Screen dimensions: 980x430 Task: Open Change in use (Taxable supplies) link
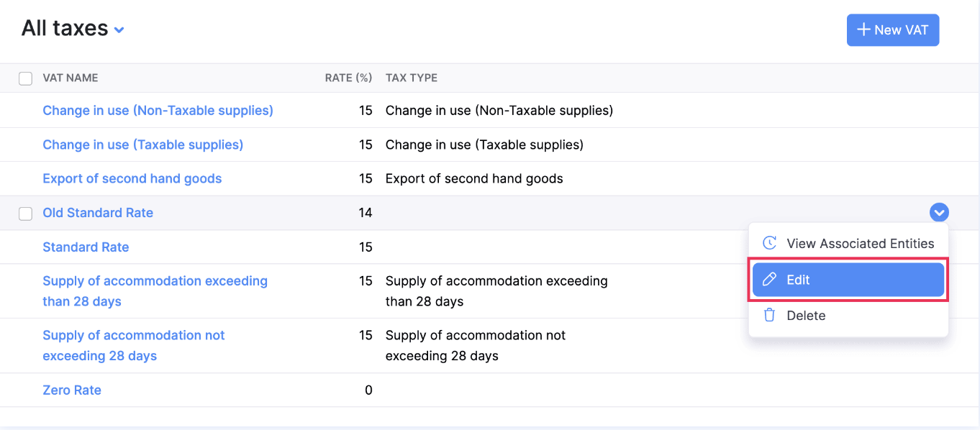(x=142, y=145)
